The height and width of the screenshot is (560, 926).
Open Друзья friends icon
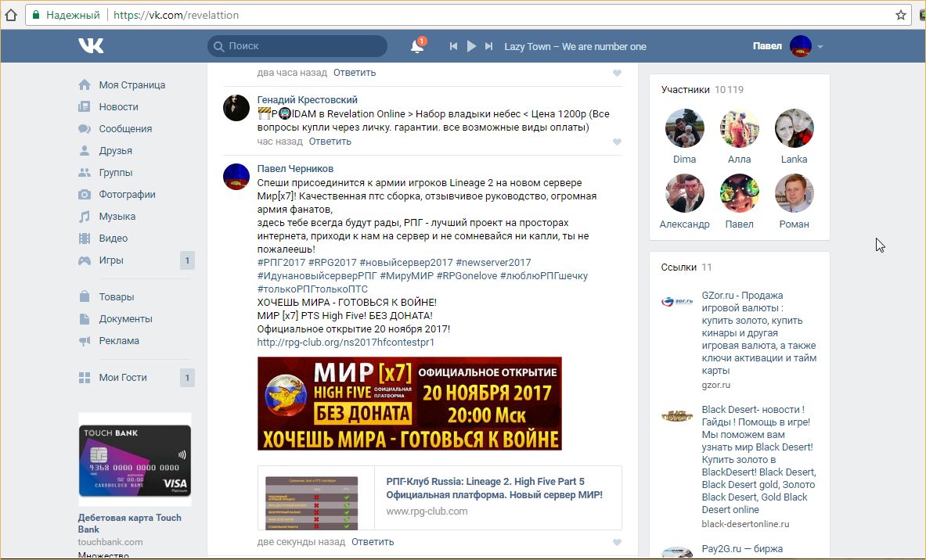(x=85, y=150)
